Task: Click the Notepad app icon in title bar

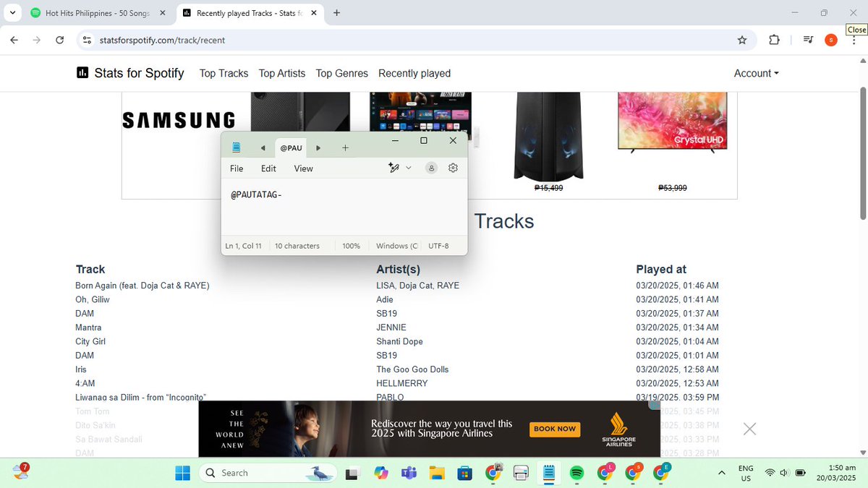Action: [x=236, y=147]
